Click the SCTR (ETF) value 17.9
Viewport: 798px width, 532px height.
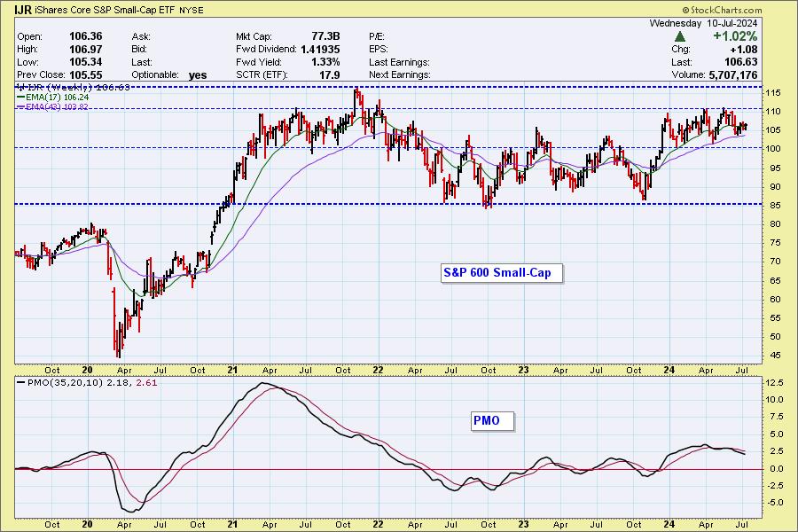click(x=330, y=74)
